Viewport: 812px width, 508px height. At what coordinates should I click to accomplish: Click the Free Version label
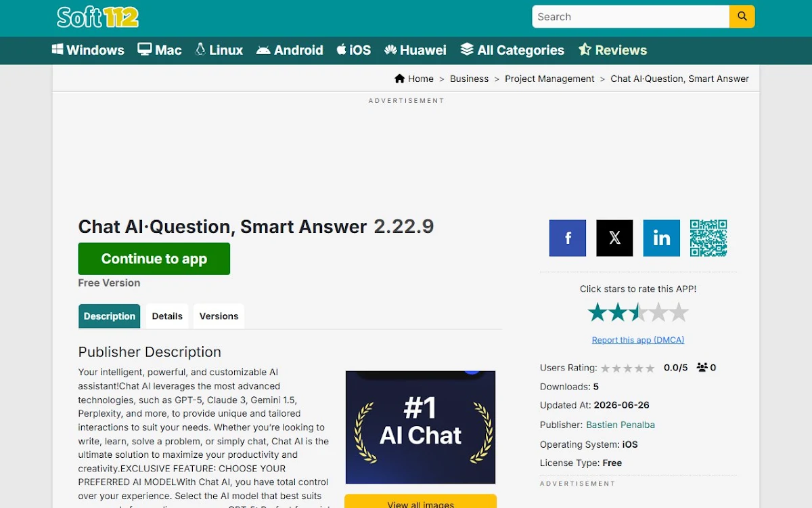[x=109, y=283]
